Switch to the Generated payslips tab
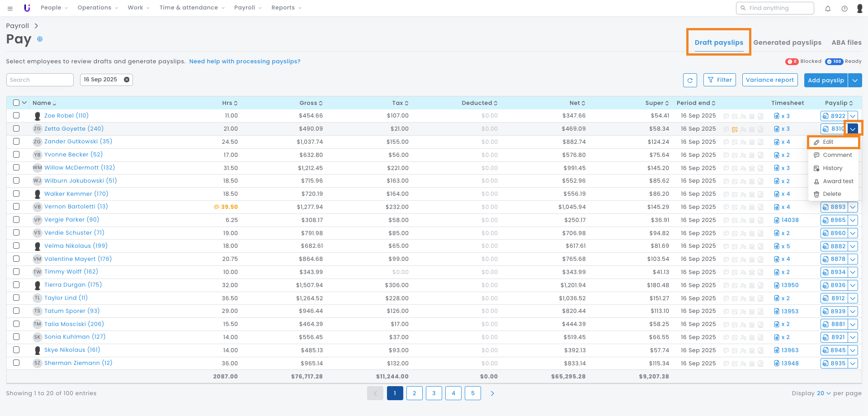 (x=787, y=43)
